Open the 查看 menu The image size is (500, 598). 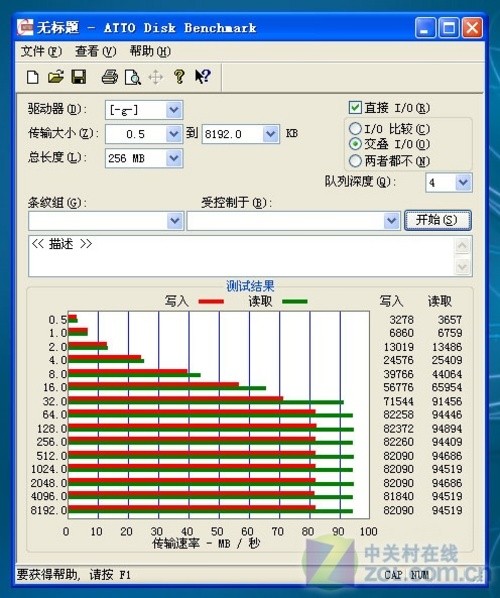pyautogui.click(x=95, y=51)
